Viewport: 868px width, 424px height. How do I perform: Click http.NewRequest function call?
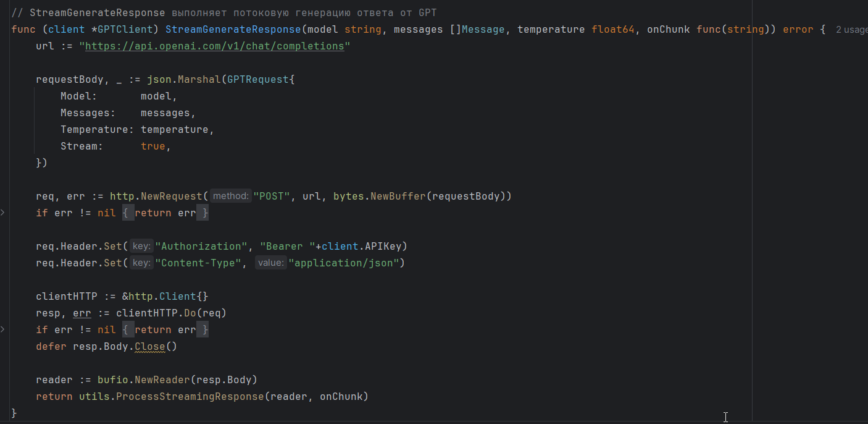(156, 197)
